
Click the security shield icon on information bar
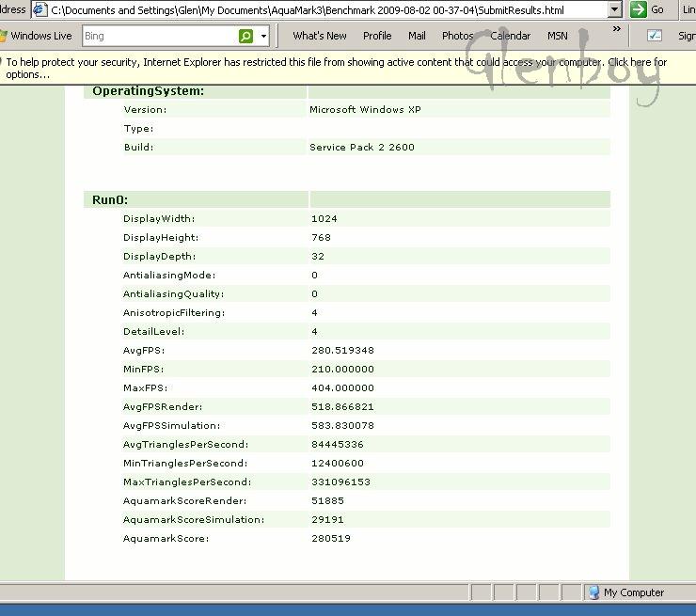(x=3, y=63)
